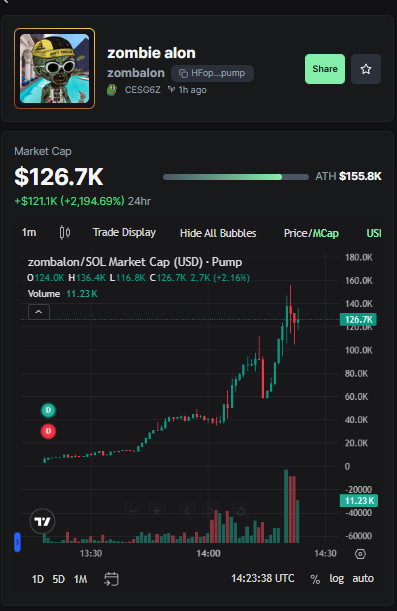The height and width of the screenshot is (611, 397).
Task: Click the 14:00 time axis label
Action: 208,553
